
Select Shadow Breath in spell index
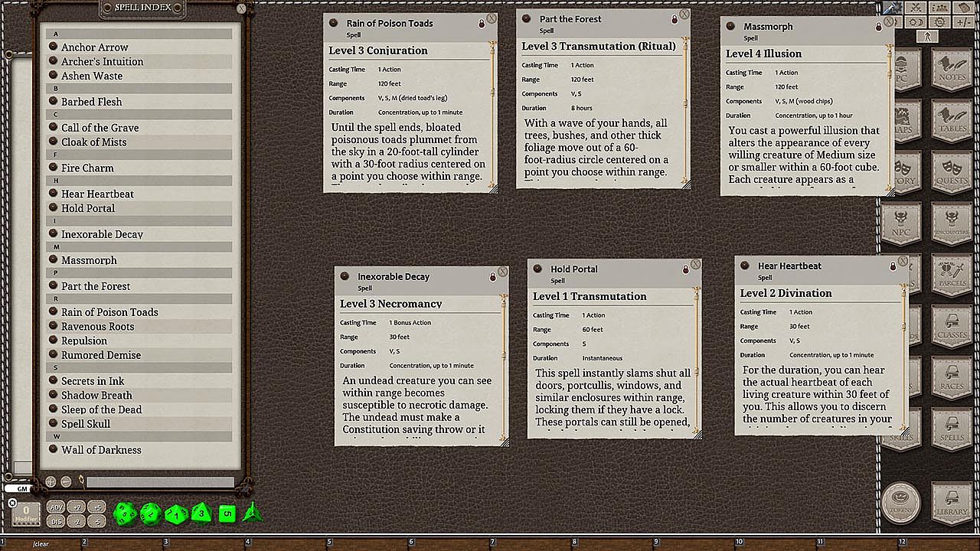[x=96, y=396]
